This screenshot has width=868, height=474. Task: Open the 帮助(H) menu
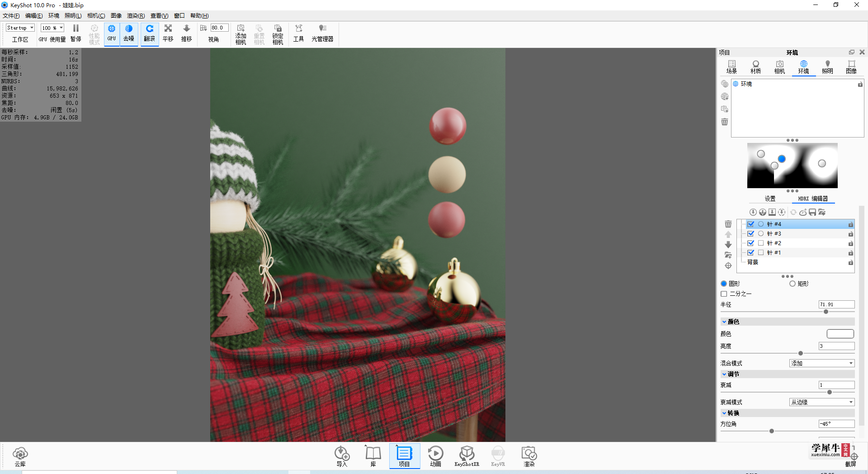(199, 16)
